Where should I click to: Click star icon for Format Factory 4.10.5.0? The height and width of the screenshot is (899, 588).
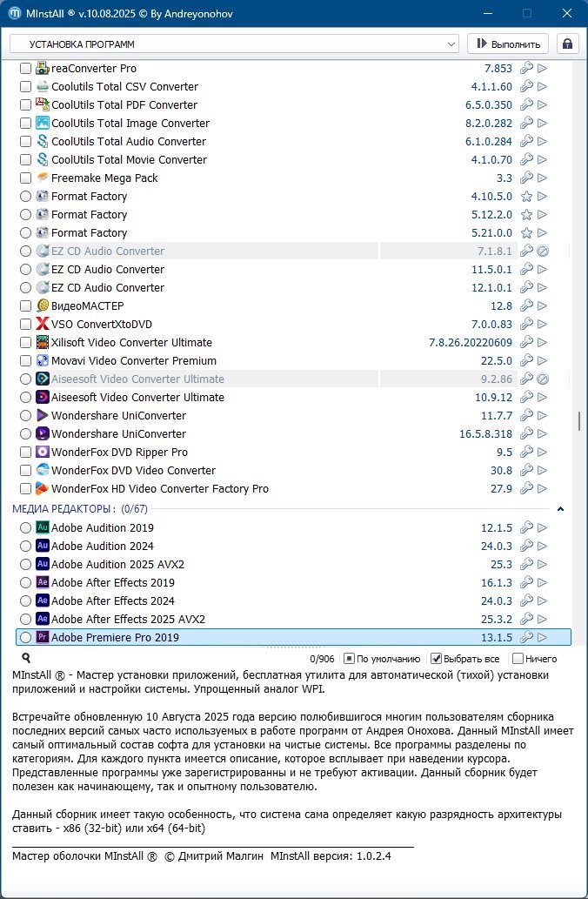point(526,196)
